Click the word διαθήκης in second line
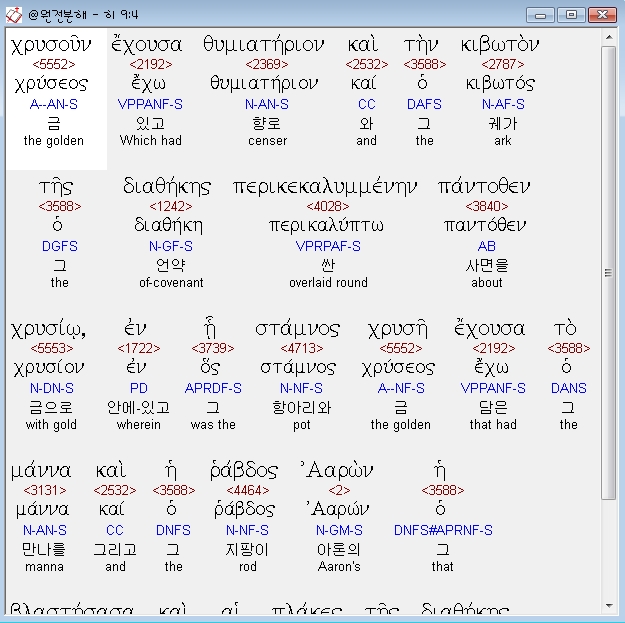The height and width of the screenshot is (623, 625). 167,187
